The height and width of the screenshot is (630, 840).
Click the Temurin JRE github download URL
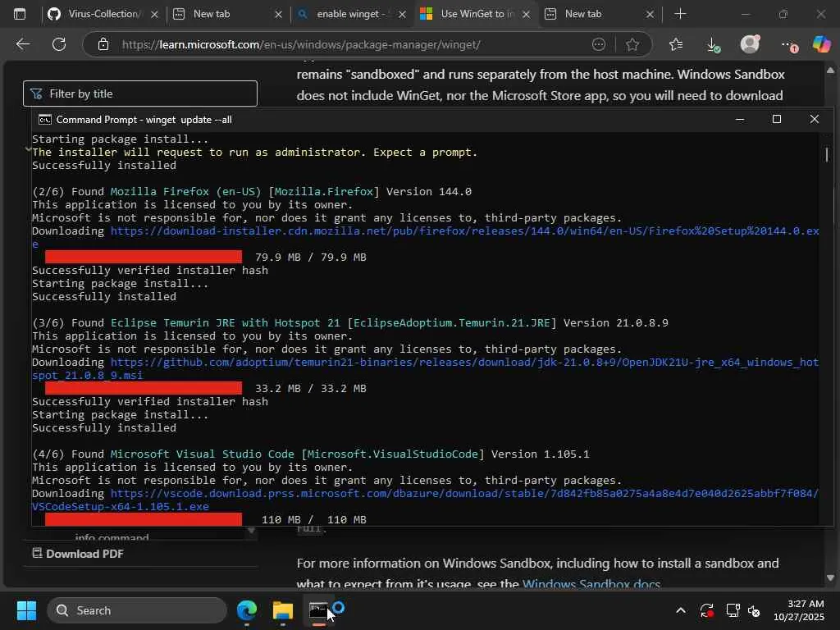point(464,362)
